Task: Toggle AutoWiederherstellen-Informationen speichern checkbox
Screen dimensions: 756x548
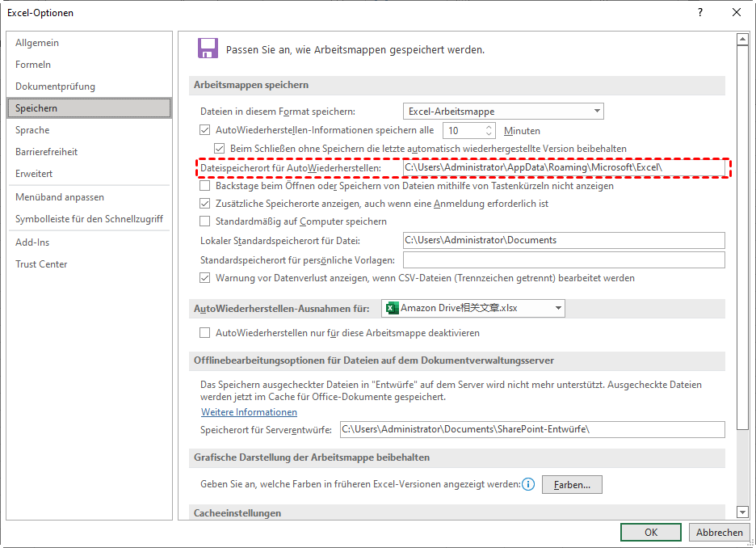Action: [205, 130]
